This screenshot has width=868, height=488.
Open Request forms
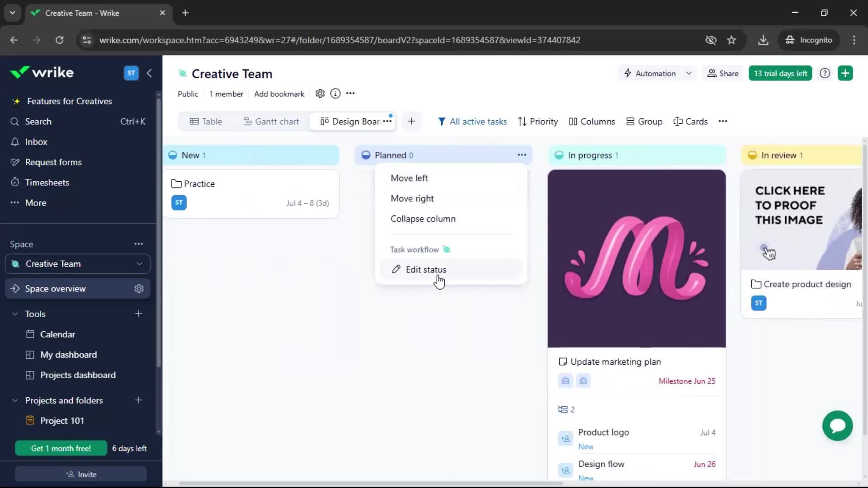pos(53,162)
